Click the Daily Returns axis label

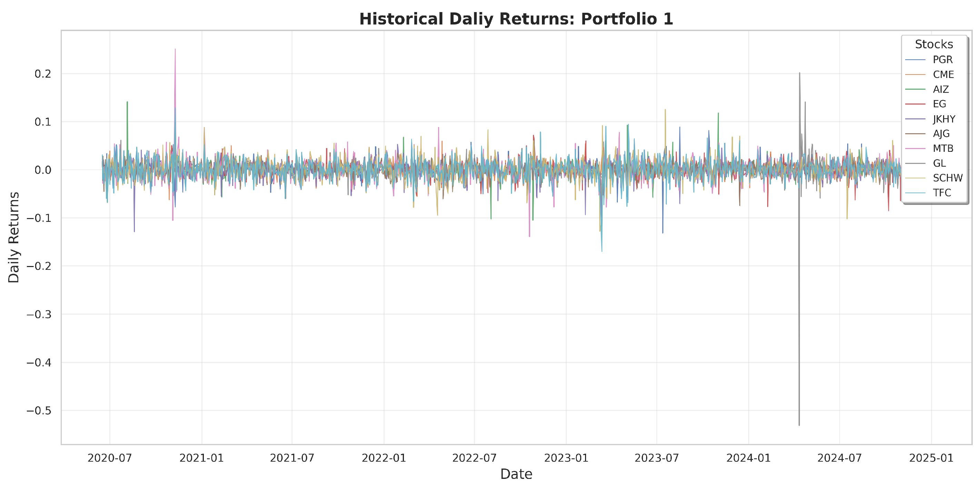tap(14, 237)
